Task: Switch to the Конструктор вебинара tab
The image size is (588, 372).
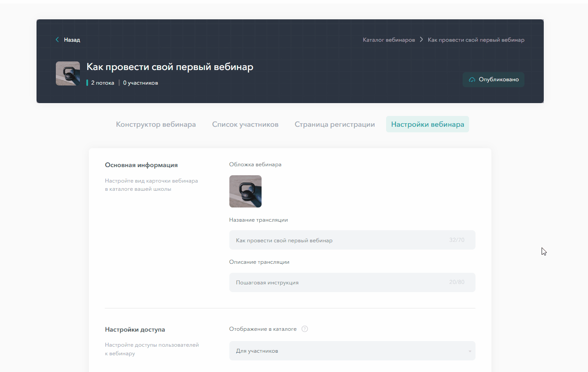Action: (156, 125)
